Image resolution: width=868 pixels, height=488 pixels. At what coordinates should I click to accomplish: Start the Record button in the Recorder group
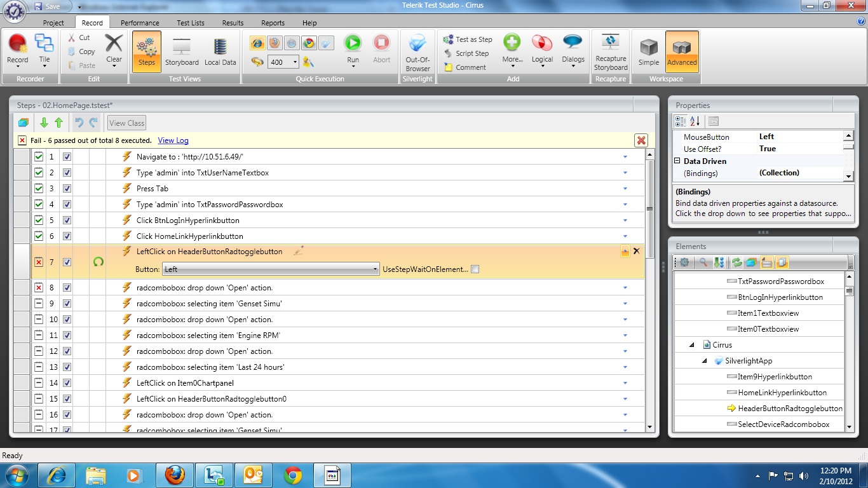coord(18,50)
